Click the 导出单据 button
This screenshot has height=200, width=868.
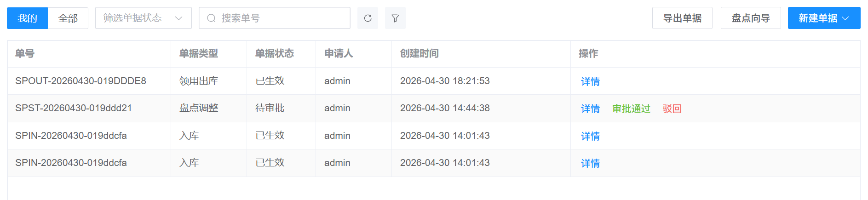(682, 18)
